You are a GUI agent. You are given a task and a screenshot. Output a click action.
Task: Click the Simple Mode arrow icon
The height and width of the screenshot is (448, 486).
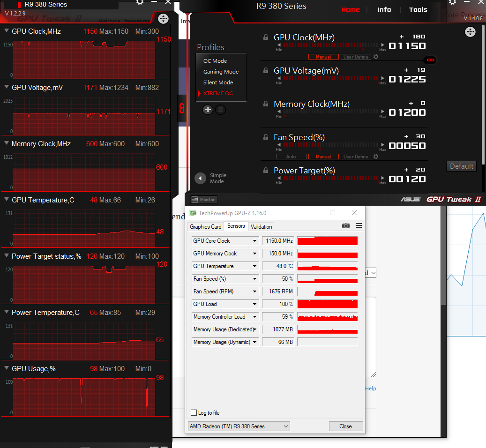[200, 178]
